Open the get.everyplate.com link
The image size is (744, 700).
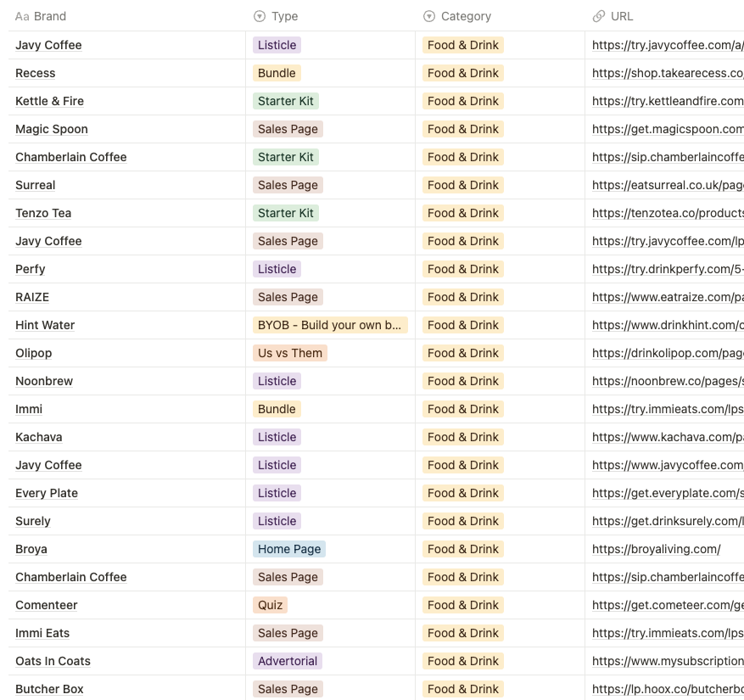point(668,493)
